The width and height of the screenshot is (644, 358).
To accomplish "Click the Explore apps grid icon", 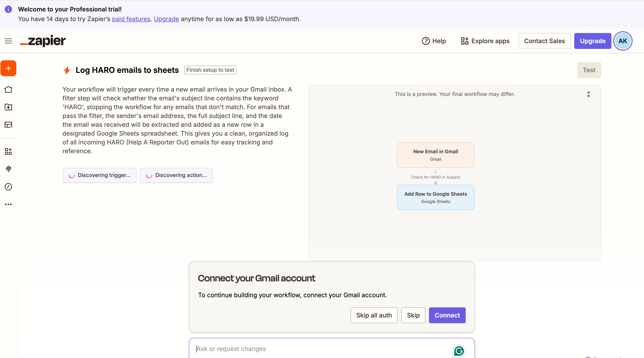I will [x=464, y=41].
